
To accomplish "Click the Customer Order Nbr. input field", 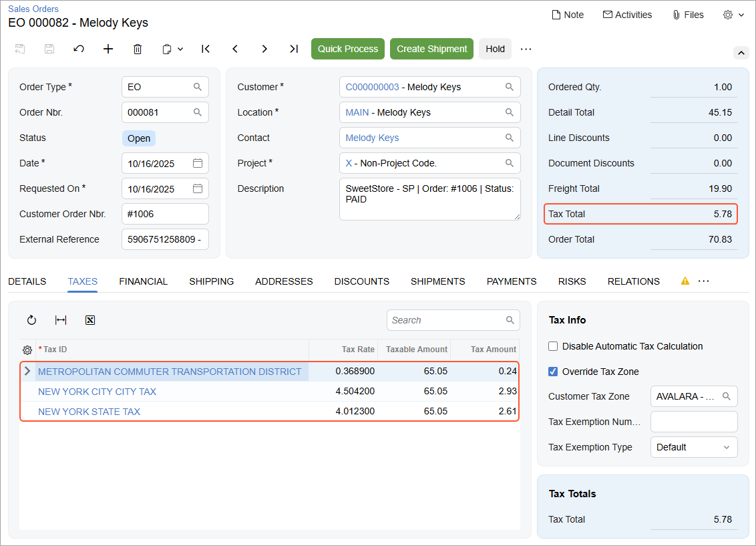I will 165,214.
